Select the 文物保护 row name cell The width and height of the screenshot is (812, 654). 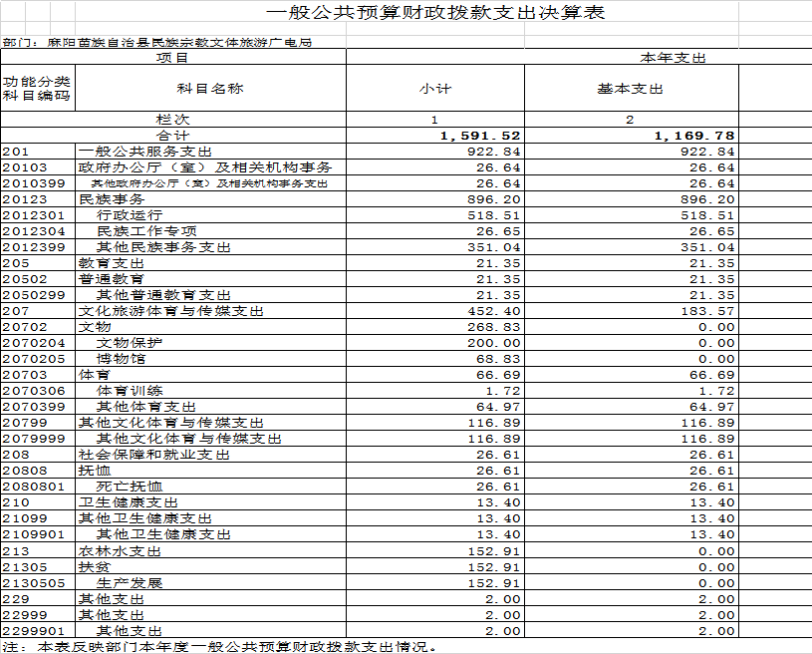pyautogui.click(x=129, y=342)
